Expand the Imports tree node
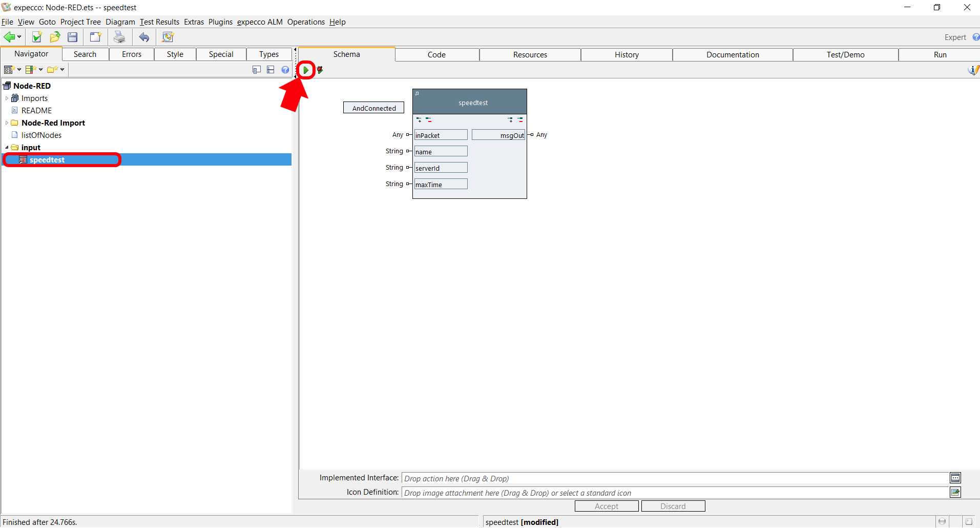This screenshot has height=528, width=980. tap(7, 98)
